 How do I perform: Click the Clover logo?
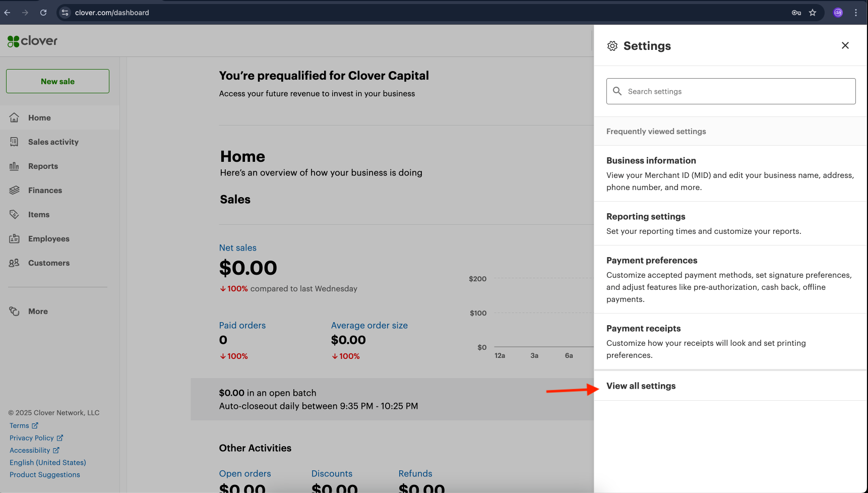(32, 41)
